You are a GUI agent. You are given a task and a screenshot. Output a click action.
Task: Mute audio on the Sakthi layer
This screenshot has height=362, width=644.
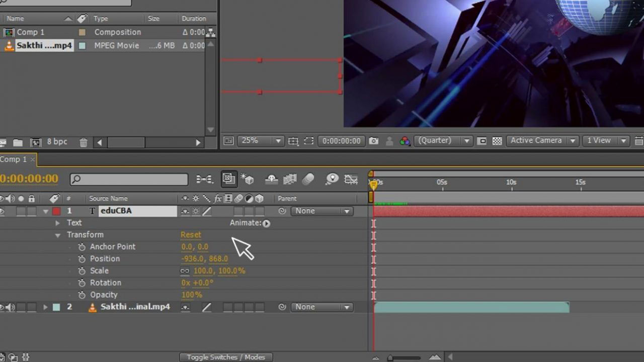(10, 307)
